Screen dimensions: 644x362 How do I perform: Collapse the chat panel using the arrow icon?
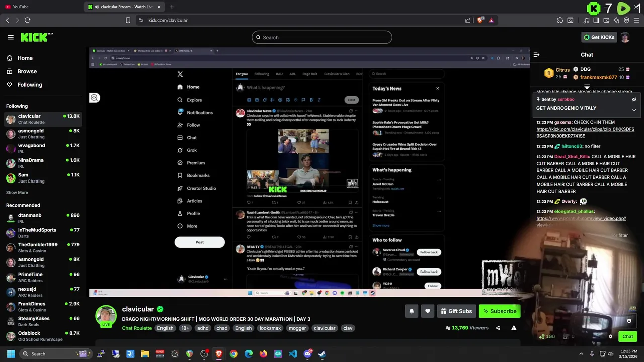click(x=536, y=55)
